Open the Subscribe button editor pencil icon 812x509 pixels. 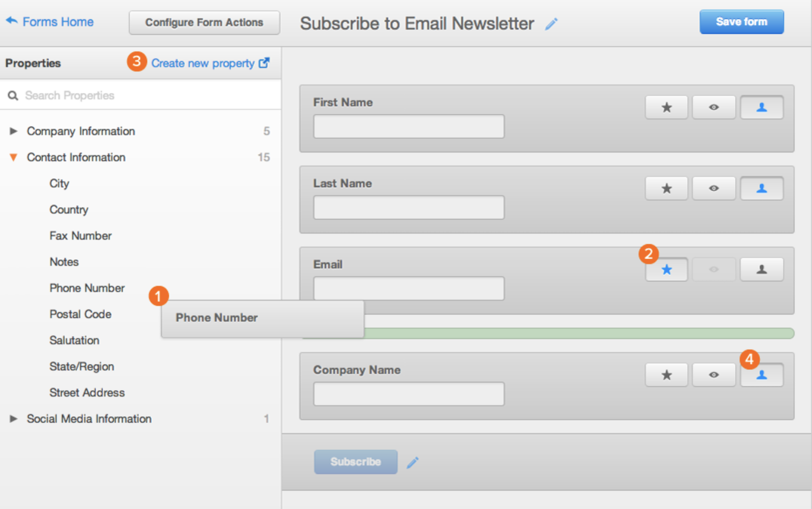413,462
